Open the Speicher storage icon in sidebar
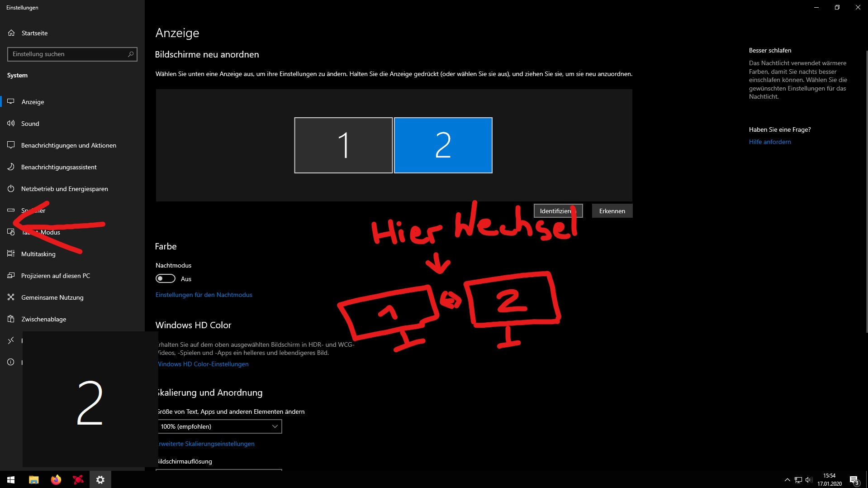This screenshot has width=868, height=488. 11,211
